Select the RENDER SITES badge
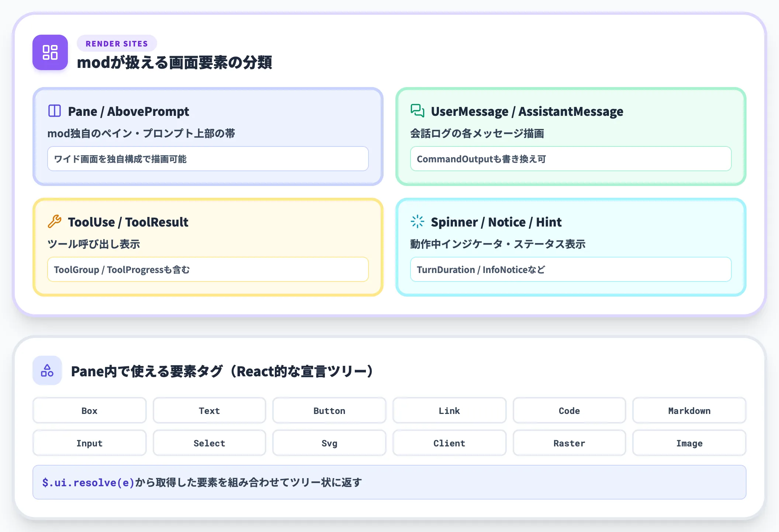The height and width of the screenshot is (532, 779). [x=117, y=44]
